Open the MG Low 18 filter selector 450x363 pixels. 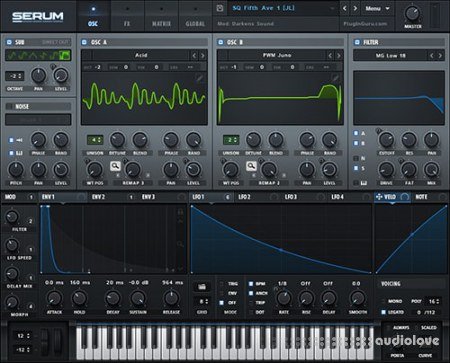tap(390, 56)
